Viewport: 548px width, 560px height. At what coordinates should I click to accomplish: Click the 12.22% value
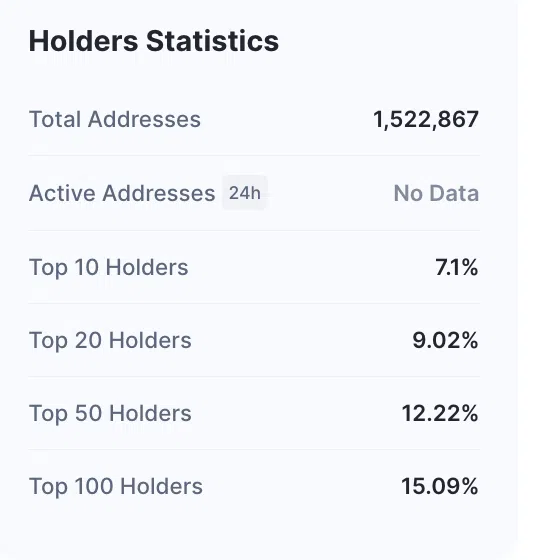coord(440,414)
